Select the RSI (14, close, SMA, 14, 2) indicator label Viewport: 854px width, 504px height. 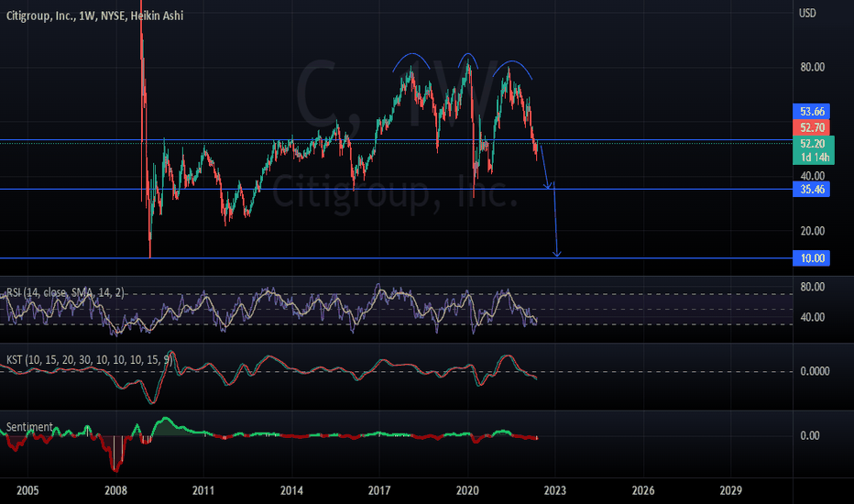pos(65,292)
